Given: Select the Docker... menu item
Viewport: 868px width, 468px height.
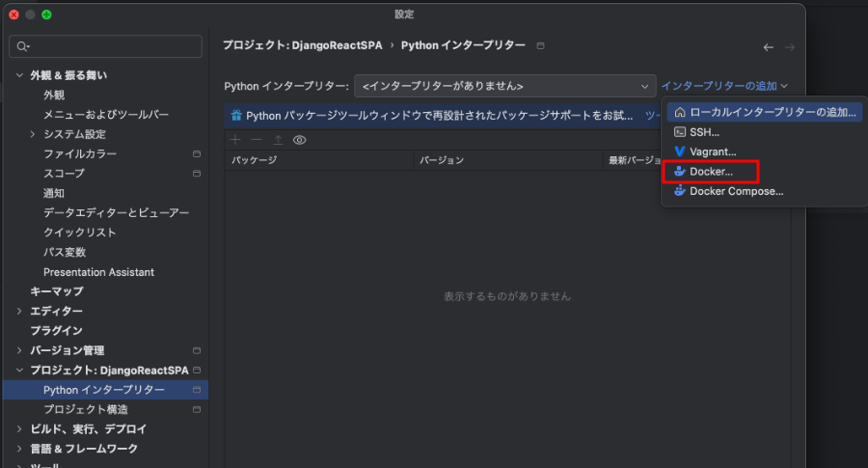Looking at the screenshot, I should [765, 171].
